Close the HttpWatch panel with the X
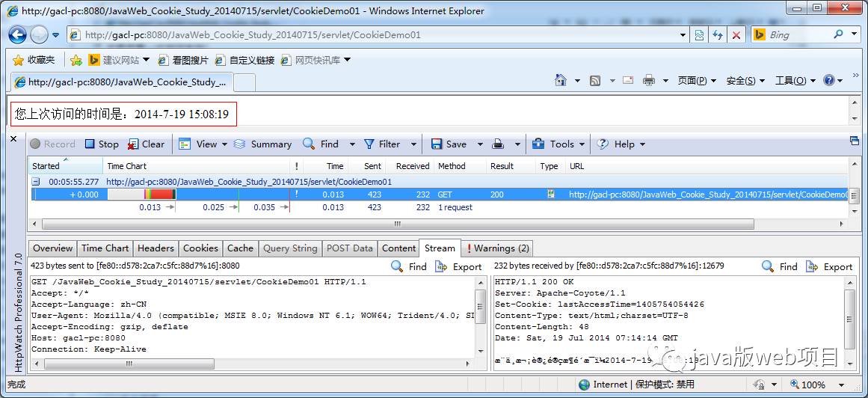 14,138
